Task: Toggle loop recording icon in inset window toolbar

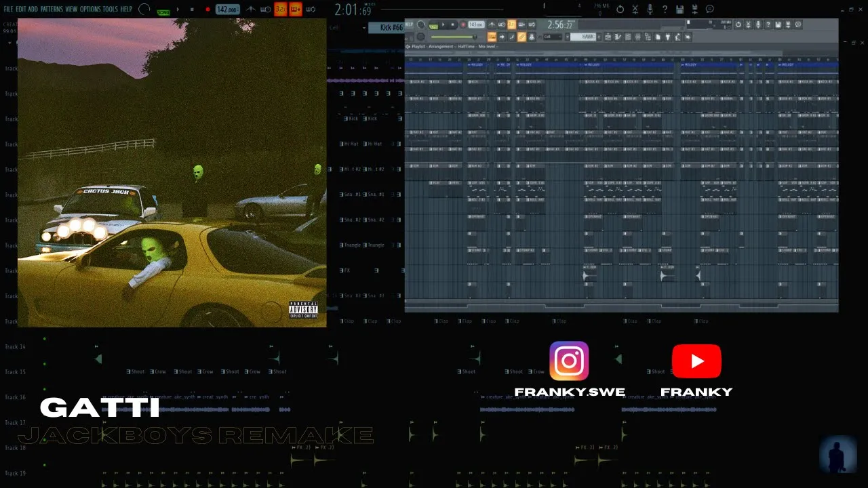Action: [532, 24]
